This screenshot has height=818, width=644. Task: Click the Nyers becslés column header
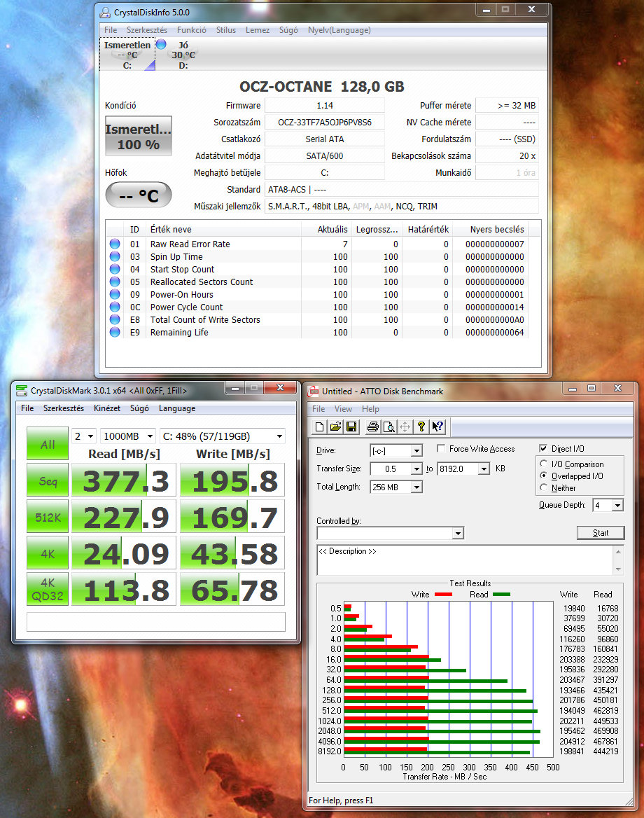[496, 230]
